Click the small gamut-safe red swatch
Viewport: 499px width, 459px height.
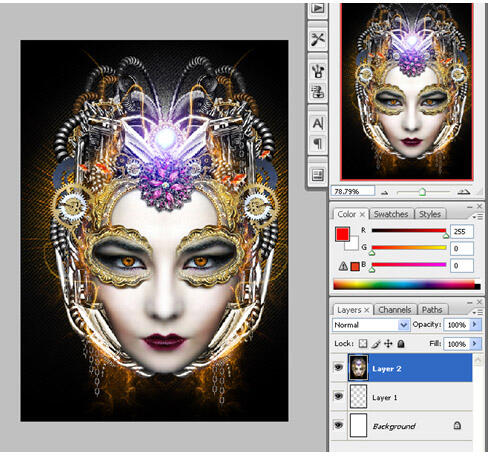click(355, 266)
